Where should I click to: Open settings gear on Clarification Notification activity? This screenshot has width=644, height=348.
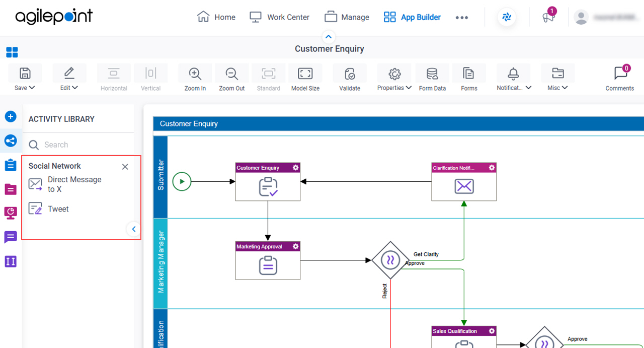point(492,168)
